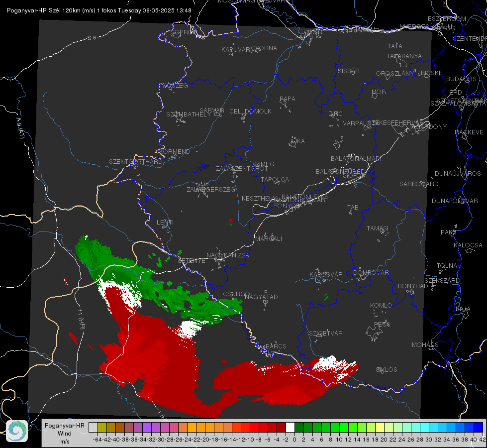Viewport: 487px width, 448px height.
Task: Click the ZALAEGERSZEG city label
Action: click(x=211, y=189)
